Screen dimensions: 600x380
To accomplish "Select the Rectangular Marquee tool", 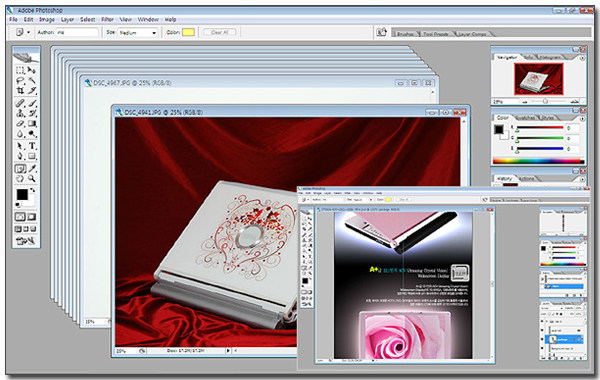I will pos(20,70).
